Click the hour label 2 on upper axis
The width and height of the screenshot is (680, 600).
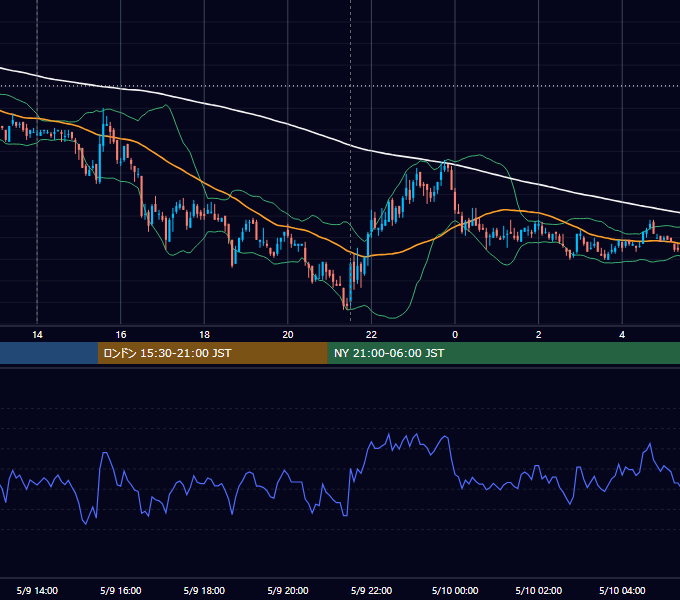(539, 335)
